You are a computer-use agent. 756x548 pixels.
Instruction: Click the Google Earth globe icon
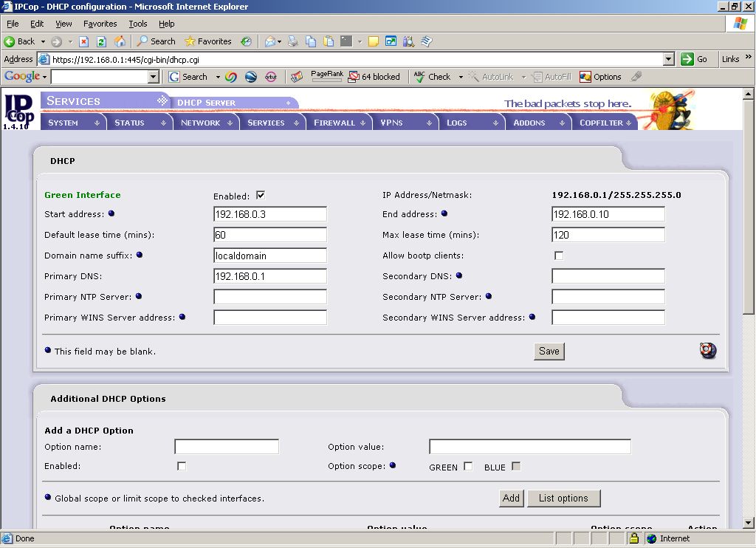click(x=251, y=77)
